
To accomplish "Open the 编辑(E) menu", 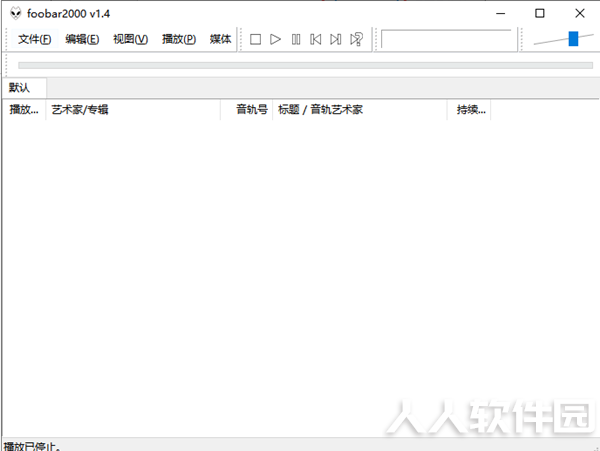I will pyautogui.click(x=82, y=39).
